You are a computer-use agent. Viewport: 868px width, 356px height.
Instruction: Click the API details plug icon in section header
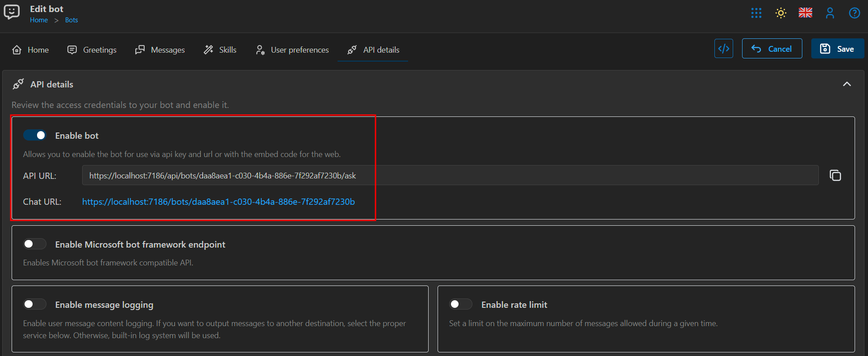18,84
